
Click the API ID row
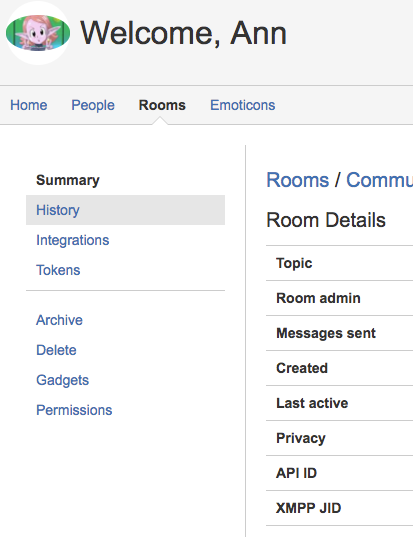(x=339, y=473)
